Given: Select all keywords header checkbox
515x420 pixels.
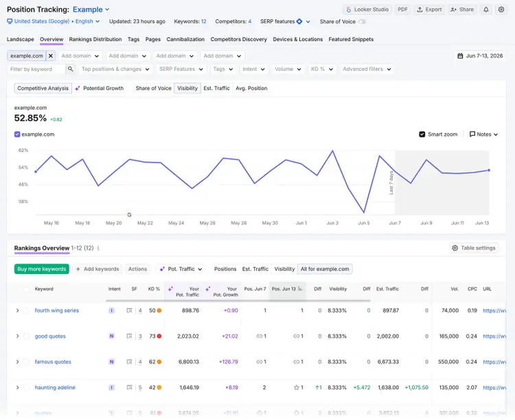Looking at the screenshot, I should [26, 290].
